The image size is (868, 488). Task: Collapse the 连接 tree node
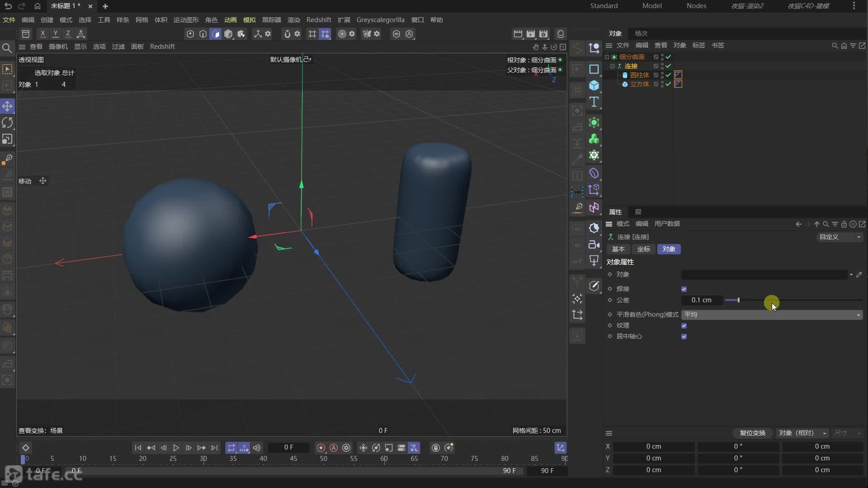click(x=612, y=66)
